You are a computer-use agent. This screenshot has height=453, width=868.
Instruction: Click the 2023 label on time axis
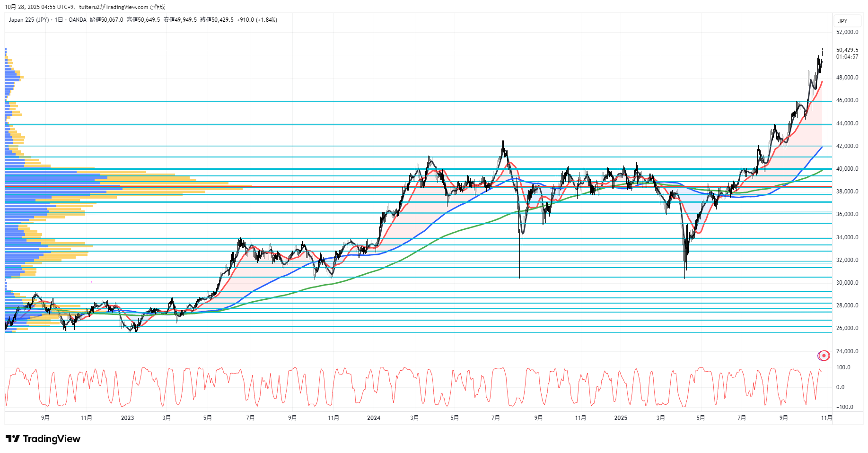tap(127, 418)
